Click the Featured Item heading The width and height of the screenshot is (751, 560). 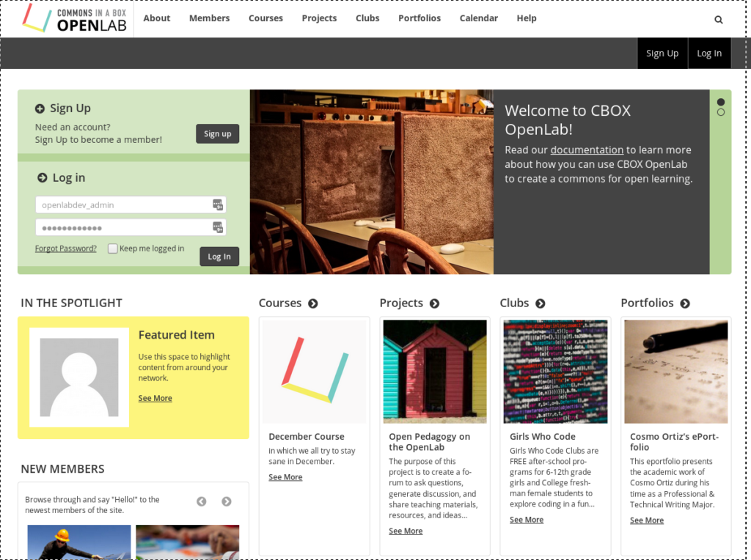[x=176, y=335]
